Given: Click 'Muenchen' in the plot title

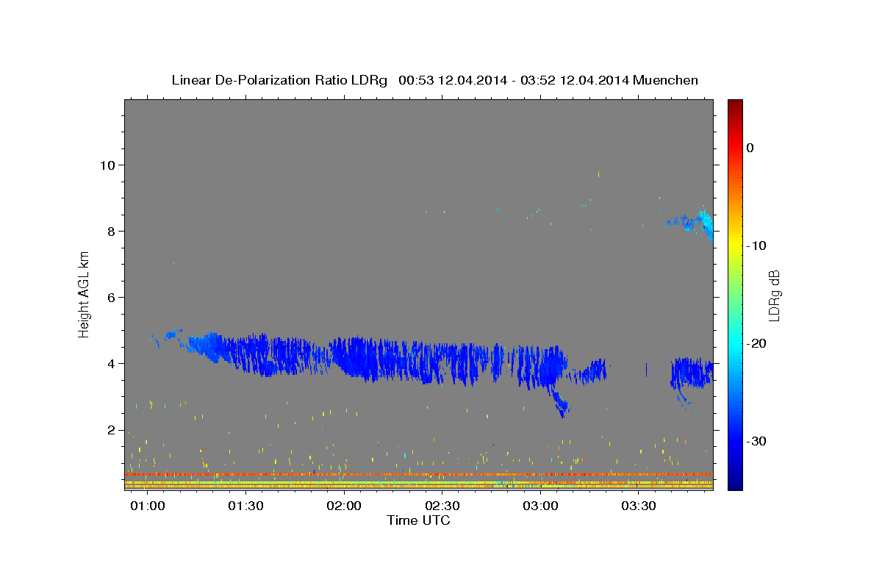Looking at the screenshot, I should coord(665,80).
